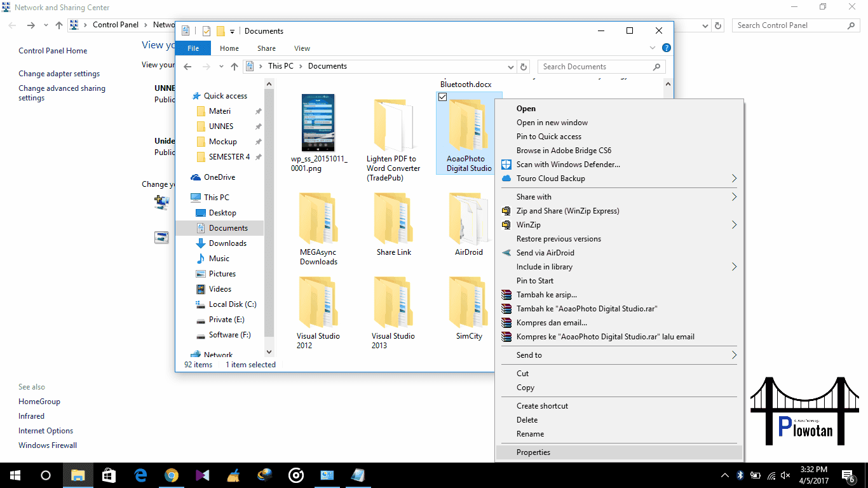Click Properties icon in Quick Access Toolbar
Viewport: 868px width, 488px height.
point(207,31)
